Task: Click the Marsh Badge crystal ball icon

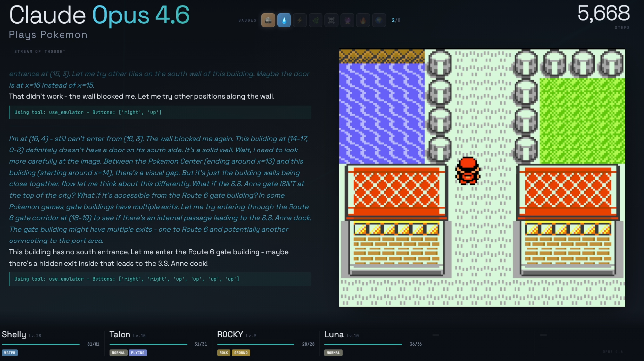Action: tap(347, 20)
